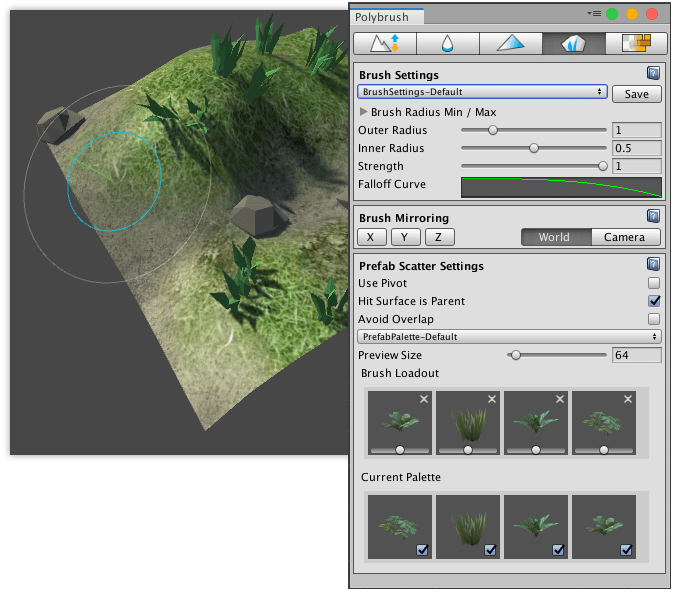Click the Outer Radius slider handle
681x605 pixels.
click(493, 130)
